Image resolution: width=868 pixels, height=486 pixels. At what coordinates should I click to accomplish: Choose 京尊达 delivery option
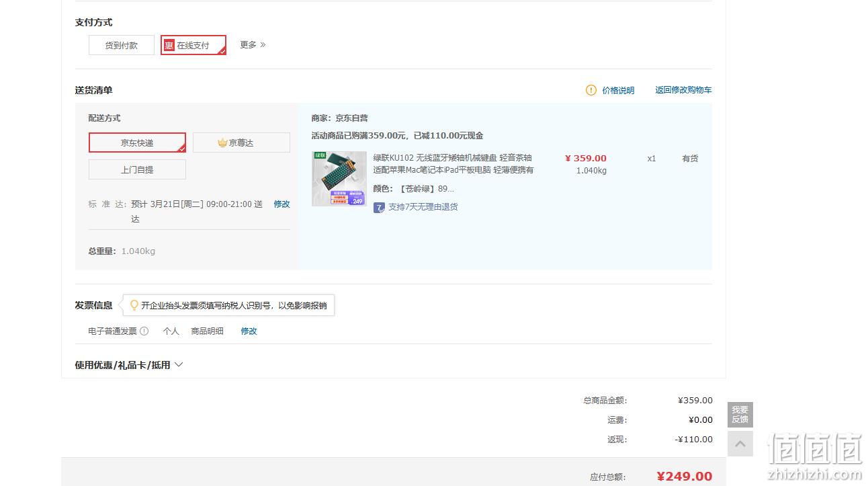[241, 143]
